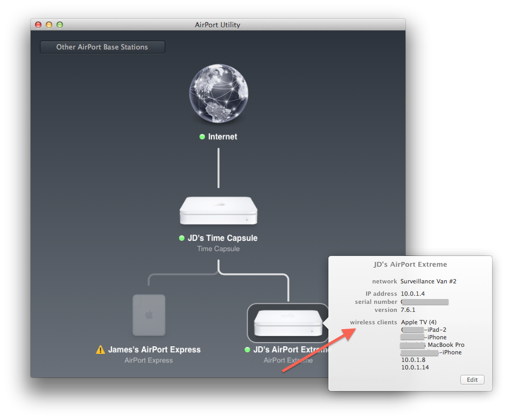Click wireless client ending in iPad-2

click(x=424, y=330)
